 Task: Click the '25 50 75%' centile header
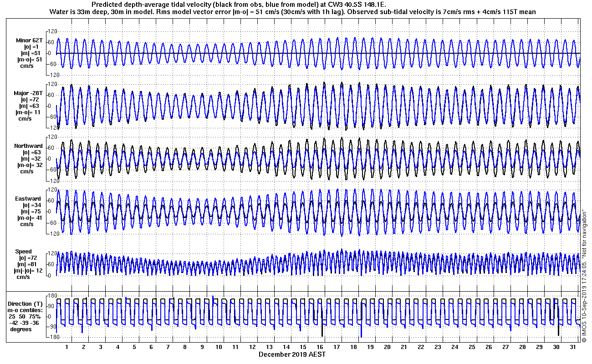pos(25,316)
